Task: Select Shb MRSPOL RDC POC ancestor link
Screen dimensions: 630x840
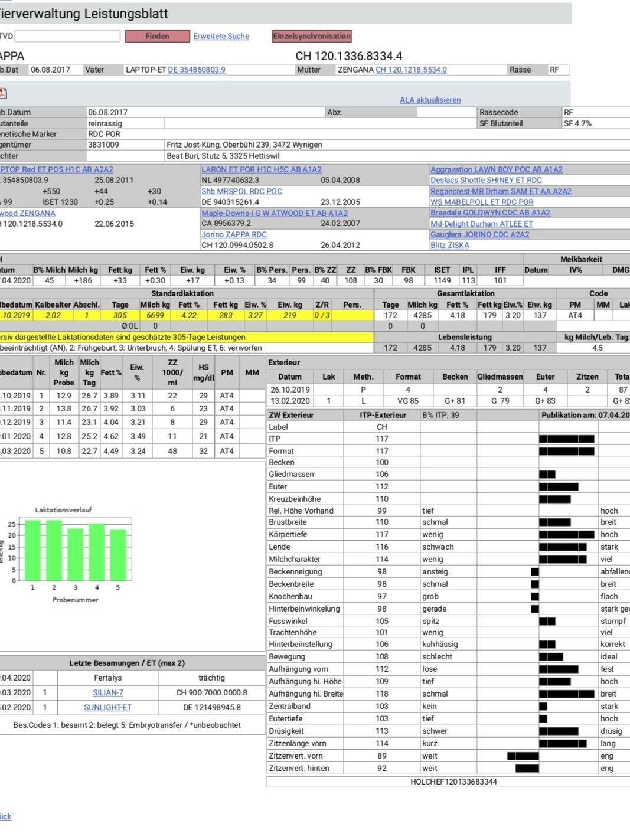Action: tap(241, 192)
